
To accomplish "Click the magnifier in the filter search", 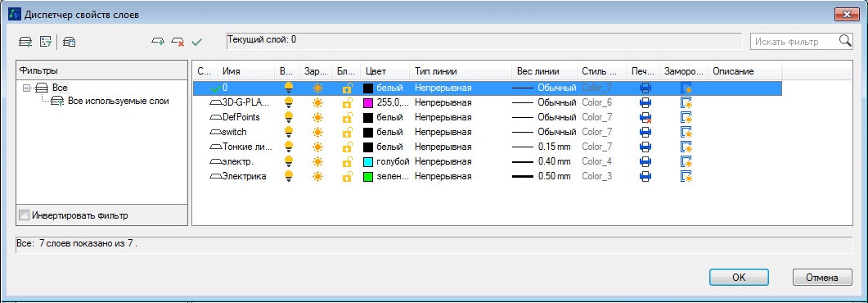I will [845, 41].
